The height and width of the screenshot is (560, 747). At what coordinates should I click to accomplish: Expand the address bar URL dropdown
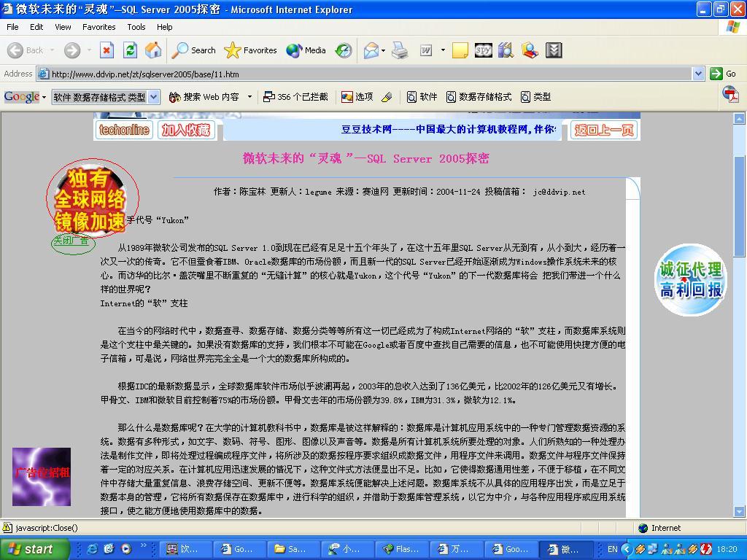click(698, 74)
